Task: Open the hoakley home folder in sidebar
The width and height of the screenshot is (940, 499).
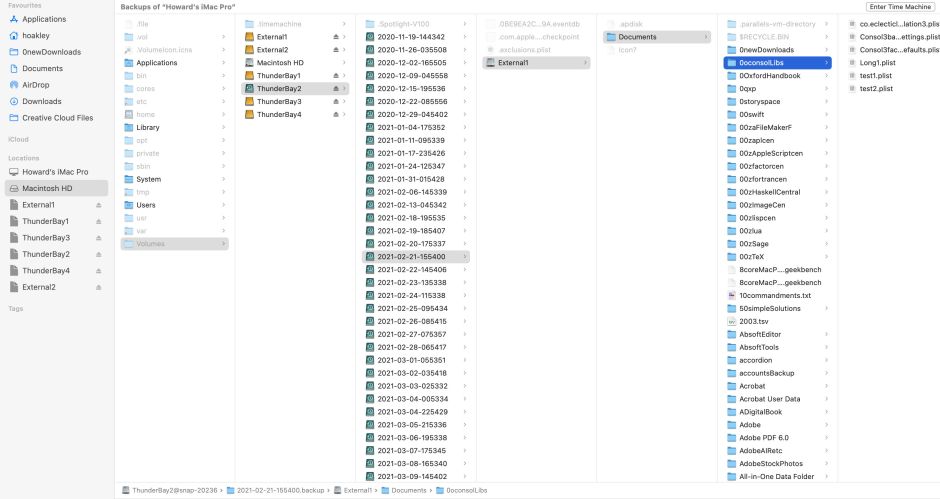Action: [35, 35]
